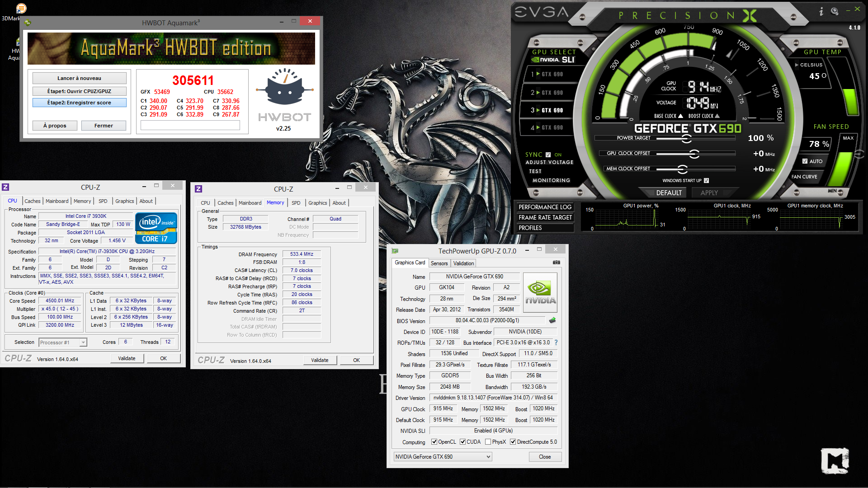
Task: Toggle the DirectCompute 5.0 checkbox
Action: pyautogui.click(x=513, y=442)
